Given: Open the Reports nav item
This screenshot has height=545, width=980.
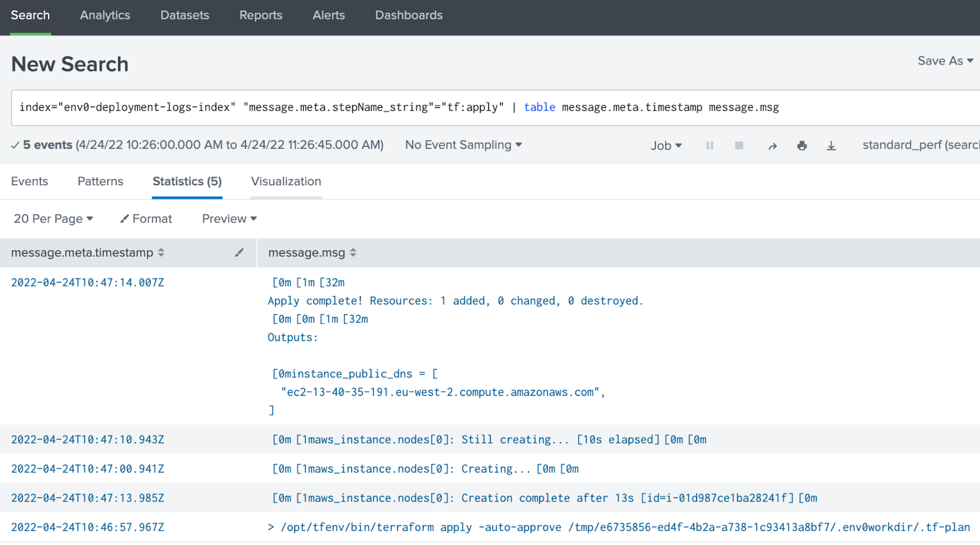Looking at the screenshot, I should (261, 15).
